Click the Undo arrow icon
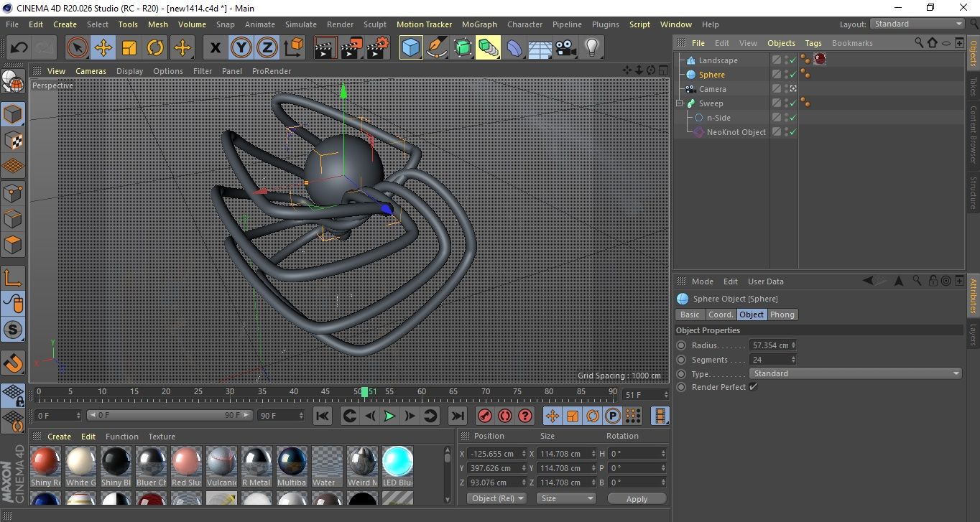Image resolution: width=980 pixels, height=522 pixels. tap(19, 48)
